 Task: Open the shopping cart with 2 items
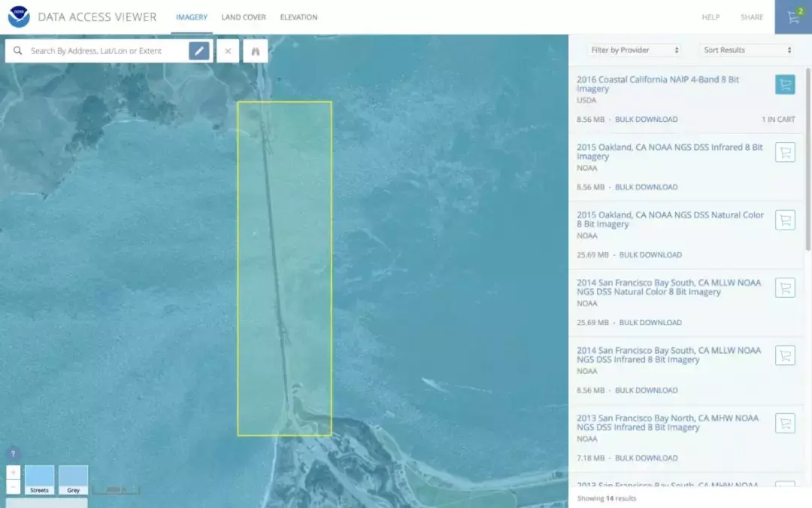[x=792, y=17]
